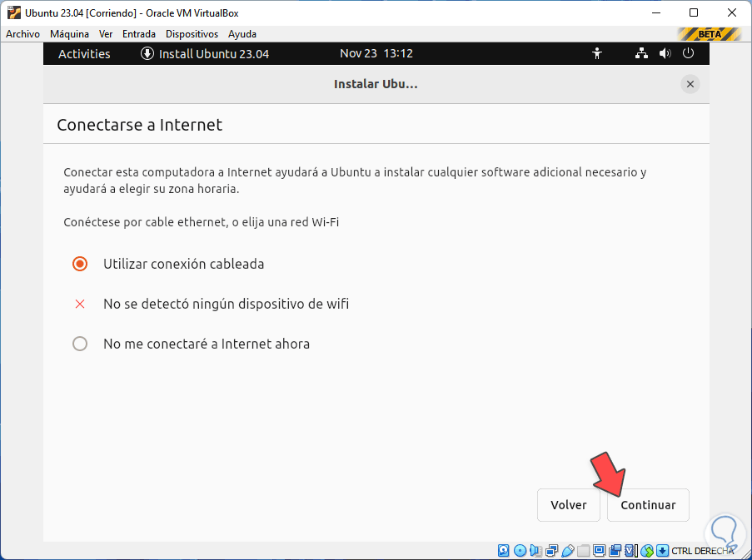Screen dimensions: 752x560
Task: Close the Instalar Ubuntu installer window
Action: 690,84
